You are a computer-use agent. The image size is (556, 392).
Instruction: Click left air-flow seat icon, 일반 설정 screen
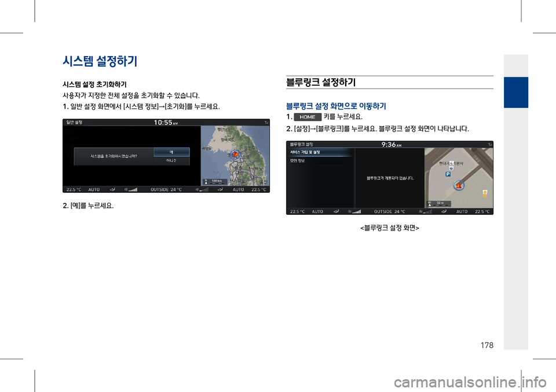click(112, 189)
